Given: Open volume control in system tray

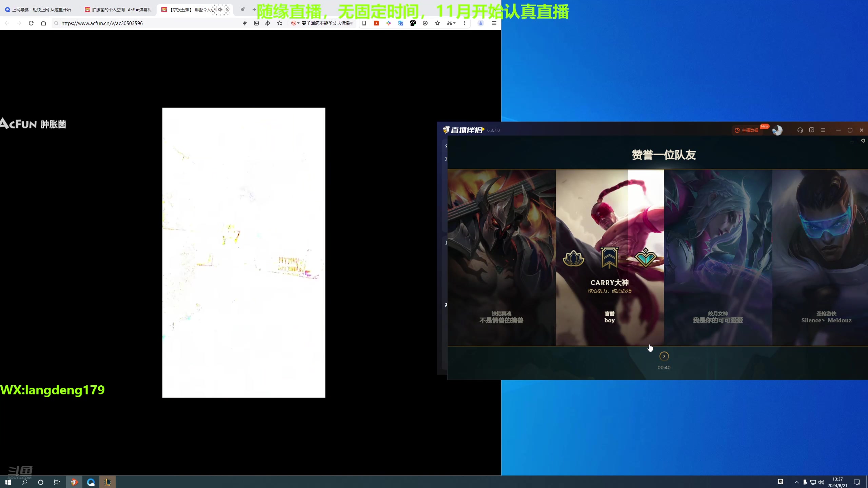Looking at the screenshot, I should [x=821, y=482].
